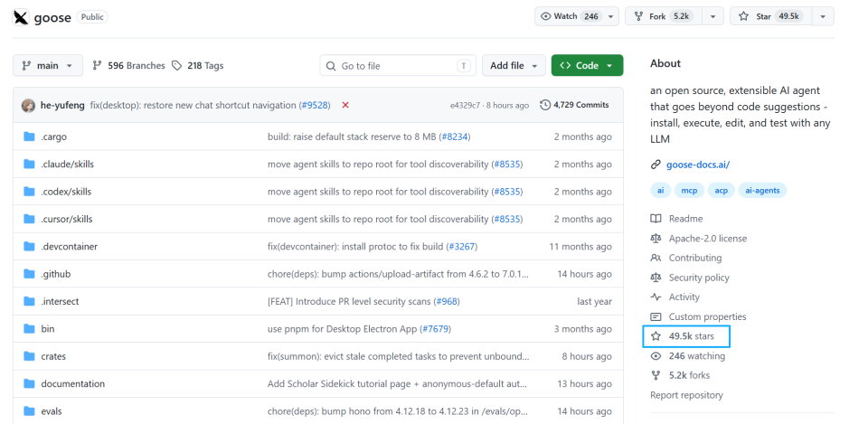
Task: Open the green Code dropdown button
Action: [x=587, y=65]
